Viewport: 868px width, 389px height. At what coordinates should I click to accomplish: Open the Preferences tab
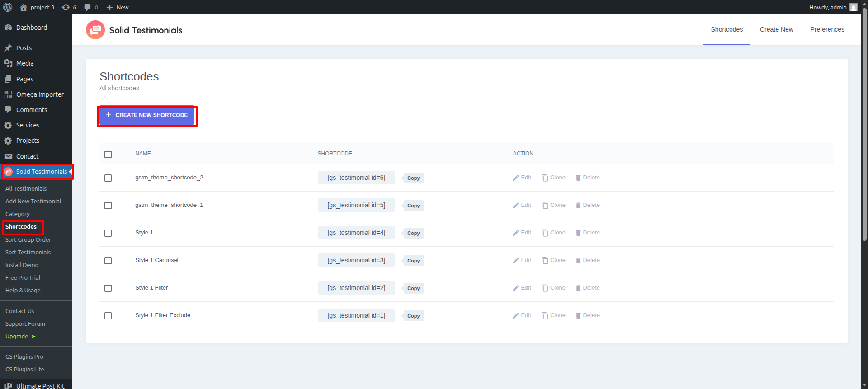827,29
